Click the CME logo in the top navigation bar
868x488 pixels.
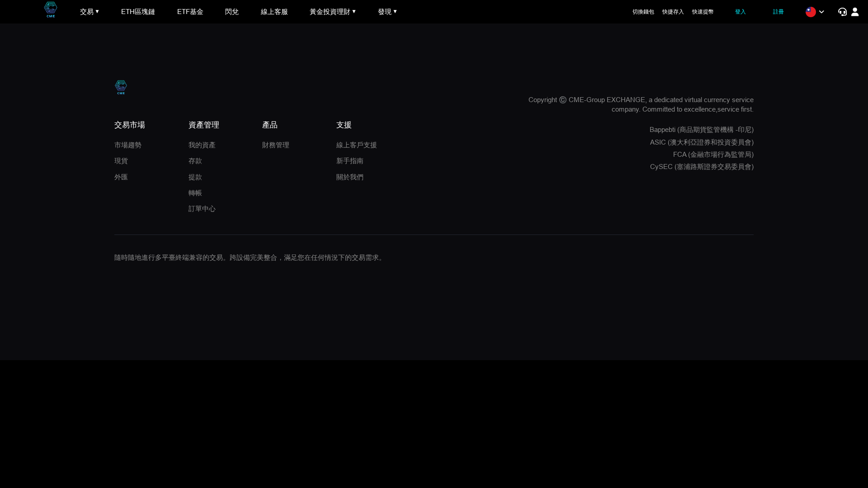(x=51, y=9)
